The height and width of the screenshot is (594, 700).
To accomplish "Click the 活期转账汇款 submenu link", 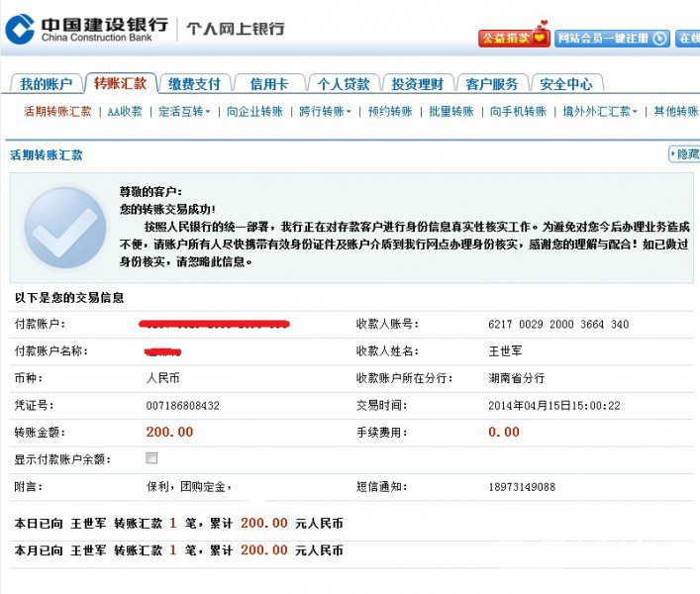I will point(57,112).
